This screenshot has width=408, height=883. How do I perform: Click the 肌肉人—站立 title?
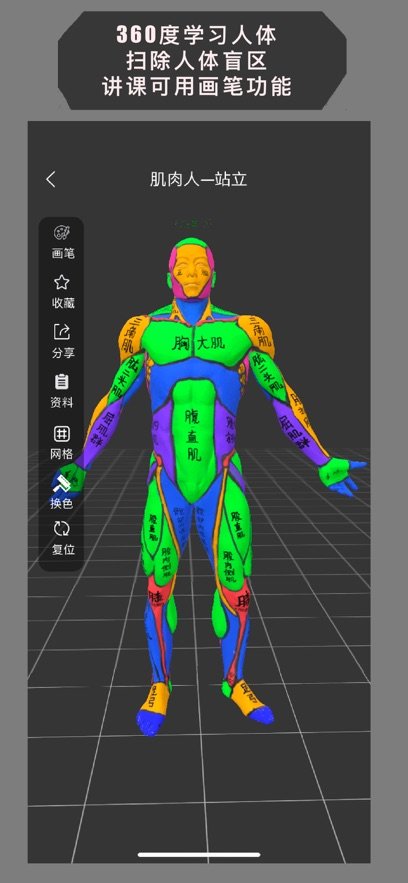(x=198, y=180)
